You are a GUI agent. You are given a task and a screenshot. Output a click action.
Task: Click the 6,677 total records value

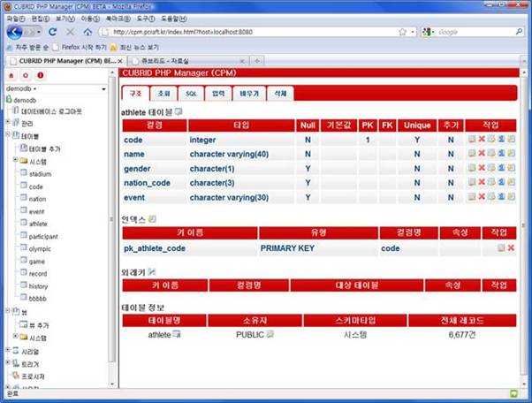[x=462, y=335]
